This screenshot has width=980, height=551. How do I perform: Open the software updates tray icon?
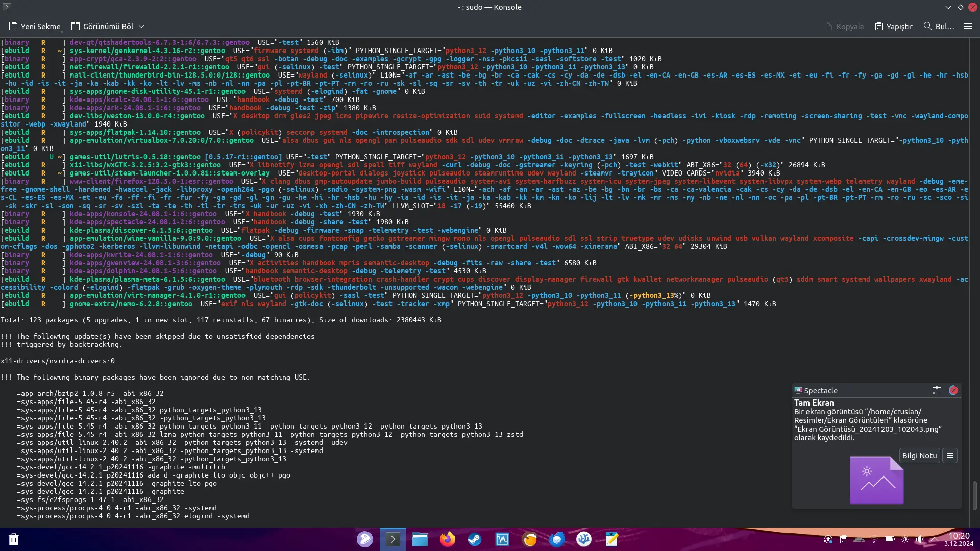click(x=828, y=539)
